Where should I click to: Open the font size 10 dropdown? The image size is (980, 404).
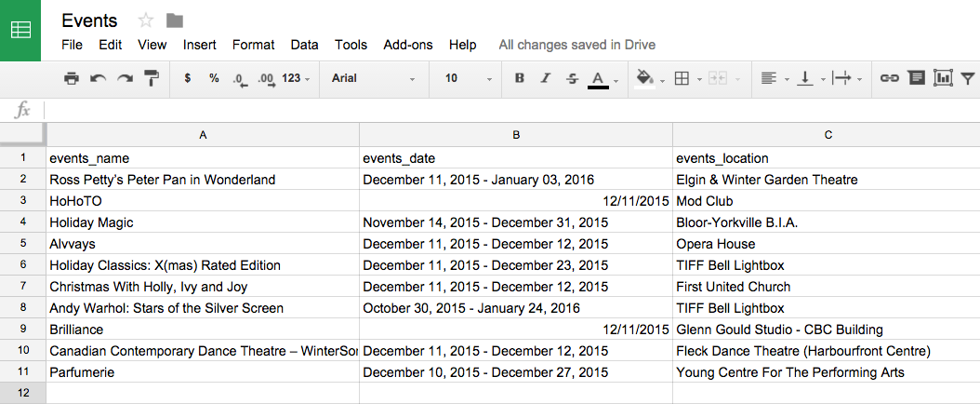tap(468, 78)
